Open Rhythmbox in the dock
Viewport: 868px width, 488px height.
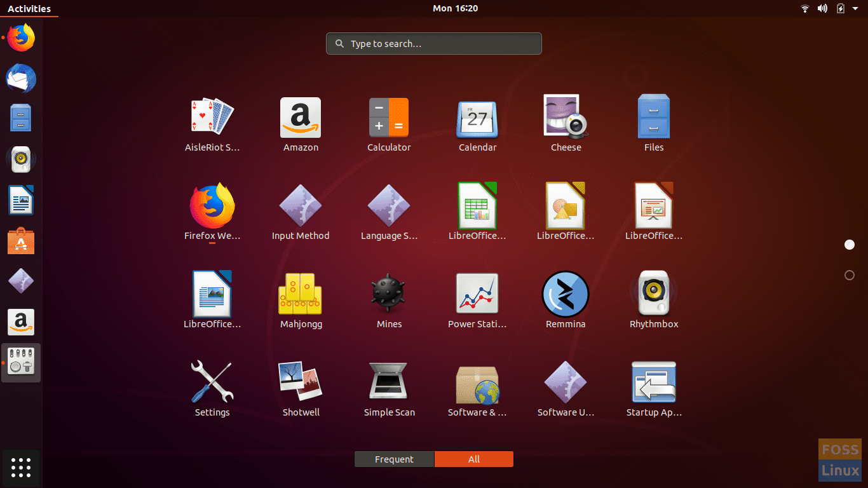coord(21,159)
